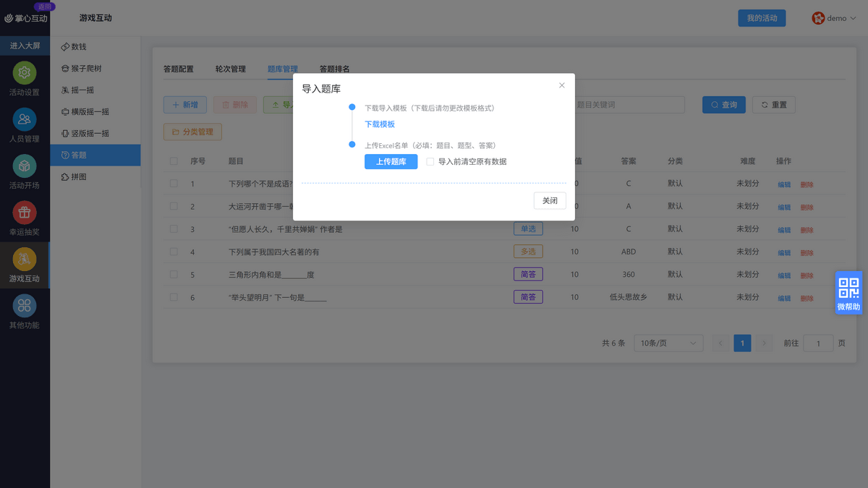868x488 pixels.
Task: Click 进入大屏 button in sidebar
Action: 25,46
